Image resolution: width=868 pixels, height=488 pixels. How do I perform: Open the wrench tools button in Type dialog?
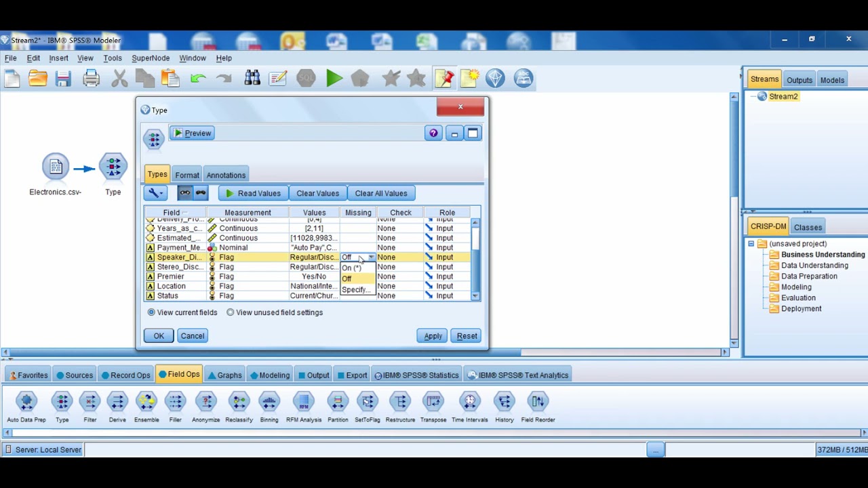pyautogui.click(x=155, y=193)
